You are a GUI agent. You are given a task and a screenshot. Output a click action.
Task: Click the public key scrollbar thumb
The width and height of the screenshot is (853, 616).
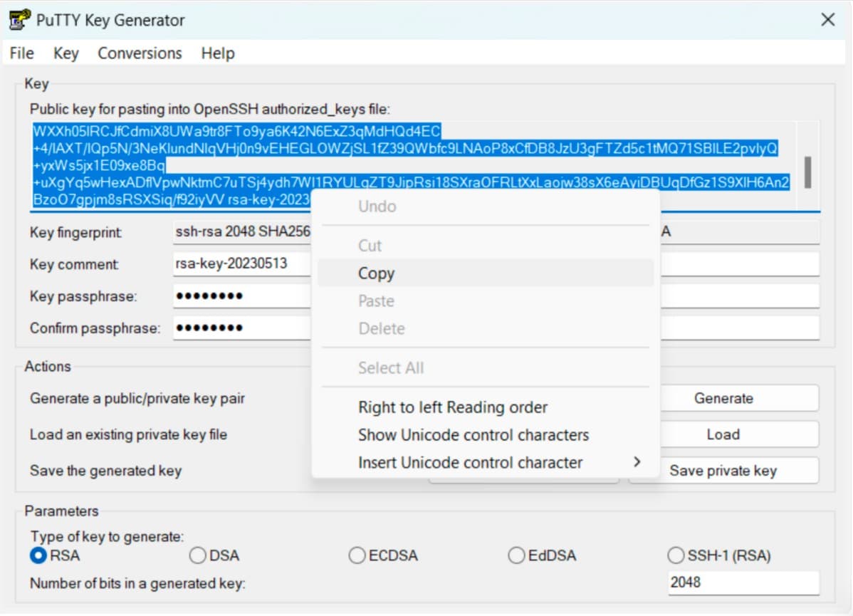(808, 172)
